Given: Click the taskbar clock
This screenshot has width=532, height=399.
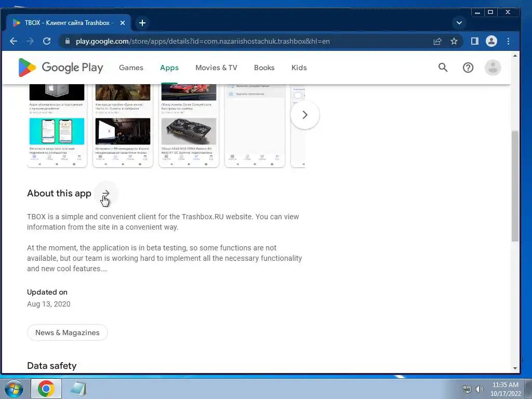Looking at the screenshot, I should pyautogui.click(x=505, y=389).
